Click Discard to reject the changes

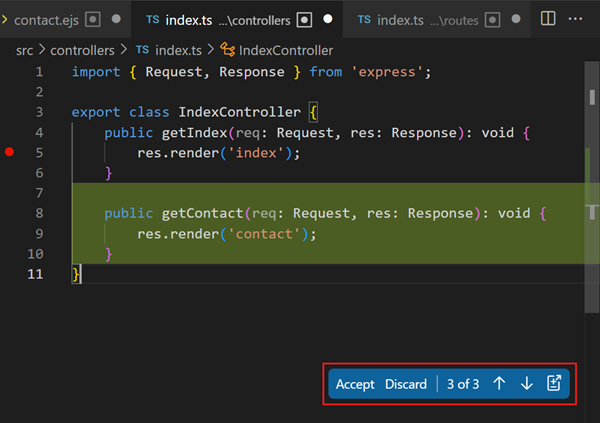406,384
